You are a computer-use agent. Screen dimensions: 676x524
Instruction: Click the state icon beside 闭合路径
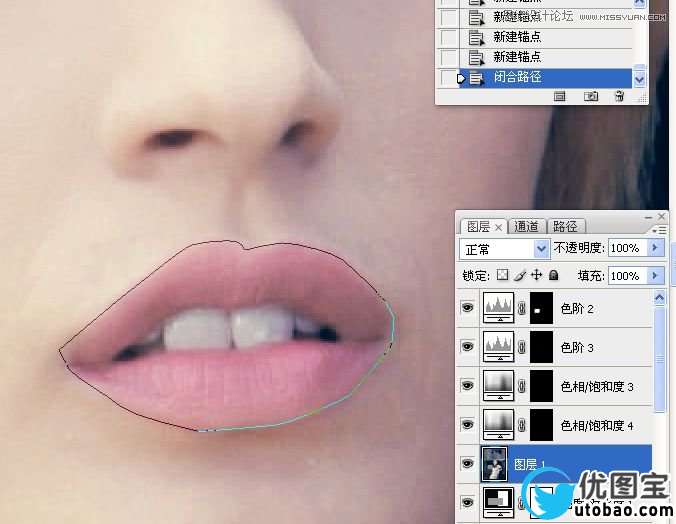click(476, 78)
